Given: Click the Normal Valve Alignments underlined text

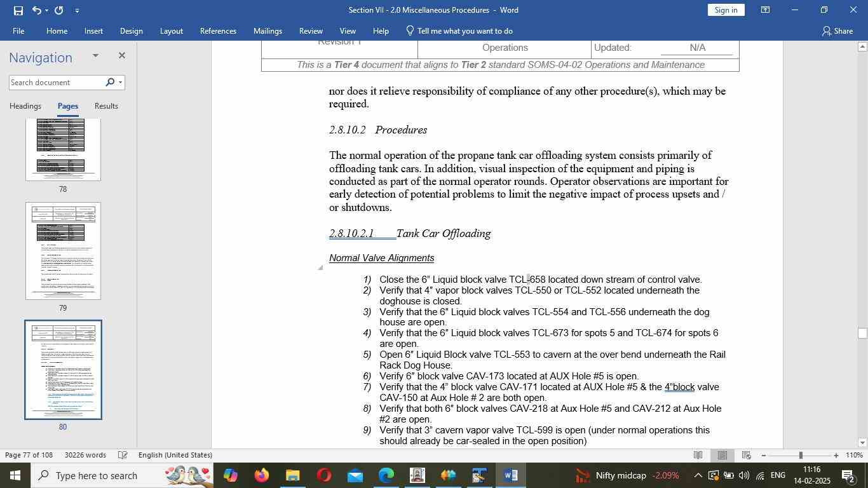Looking at the screenshot, I should pyautogui.click(x=381, y=258).
